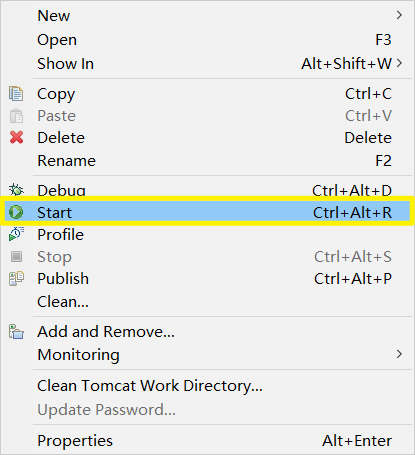Image resolution: width=415 pixels, height=455 pixels.
Task: Click the red X Delete icon
Action: (x=16, y=137)
